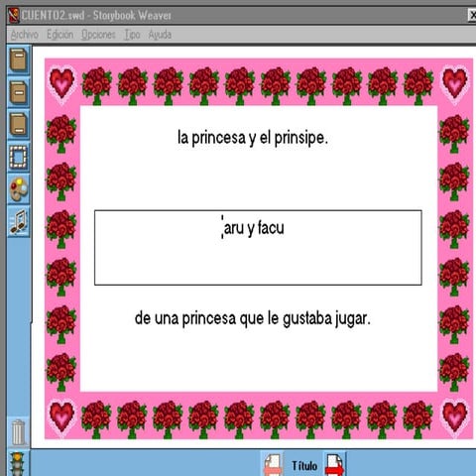Viewport: 476px width, 476px height.
Task: Select the border frame tool
Action: (19, 157)
